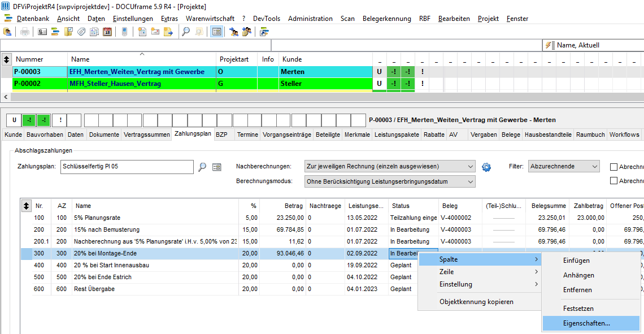Click the mobile phone toolbar icon
This screenshot has width=644, height=334.
[125, 32]
